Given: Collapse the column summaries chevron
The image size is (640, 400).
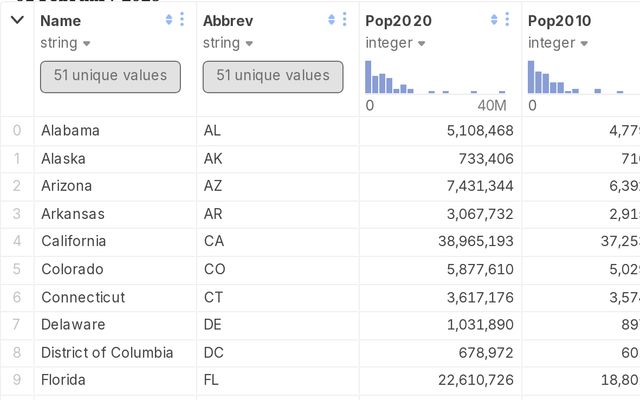Looking at the screenshot, I should [17, 20].
